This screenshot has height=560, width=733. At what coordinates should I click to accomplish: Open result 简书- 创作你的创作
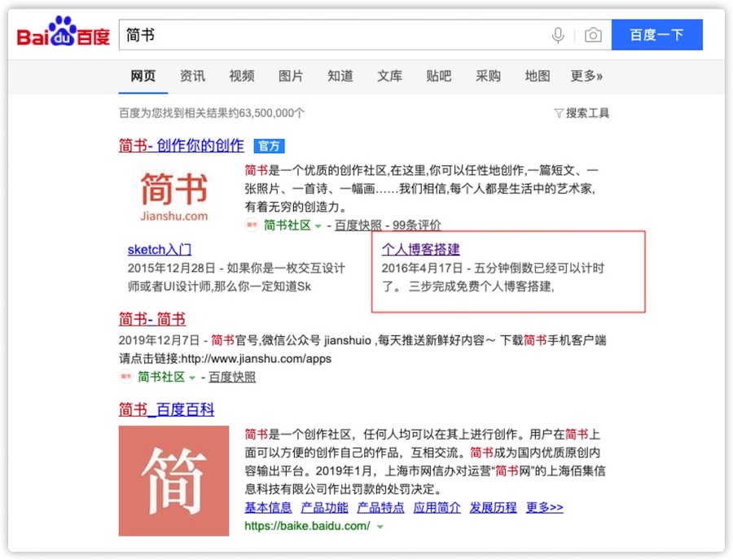[182, 145]
